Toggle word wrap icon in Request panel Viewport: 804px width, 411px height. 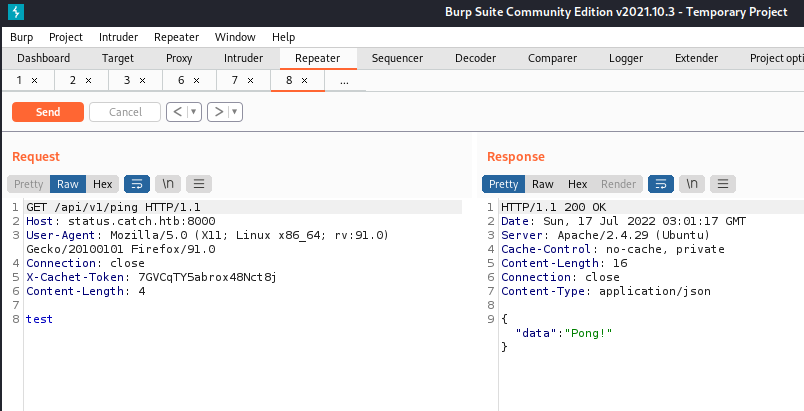click(x=137, y=184)
